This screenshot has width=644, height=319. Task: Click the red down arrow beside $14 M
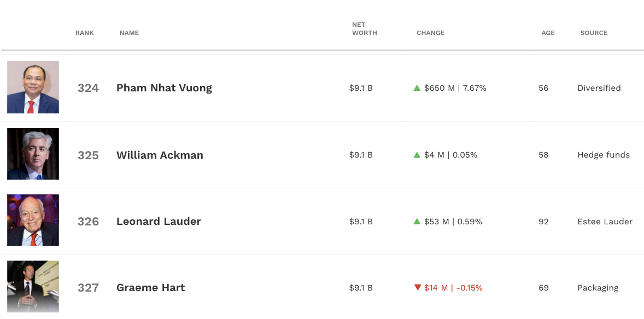(417, 288)
